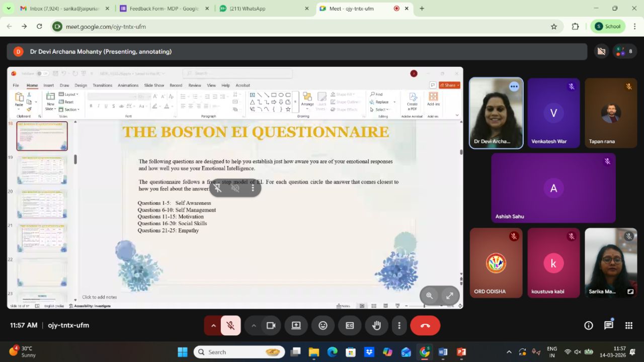
Task: Zoom into the shared presentation
Action: (430, 296)
